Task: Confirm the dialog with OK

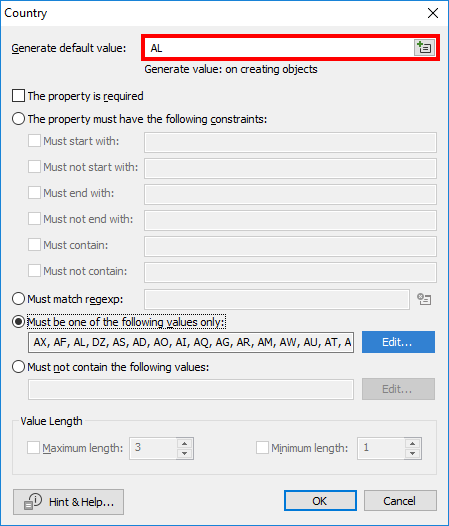Action: pyautogui.click(x=320, y=501)
